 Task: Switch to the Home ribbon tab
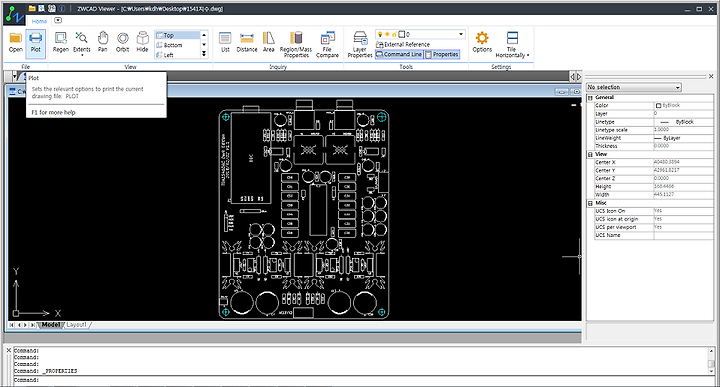[x=39, y=21]
